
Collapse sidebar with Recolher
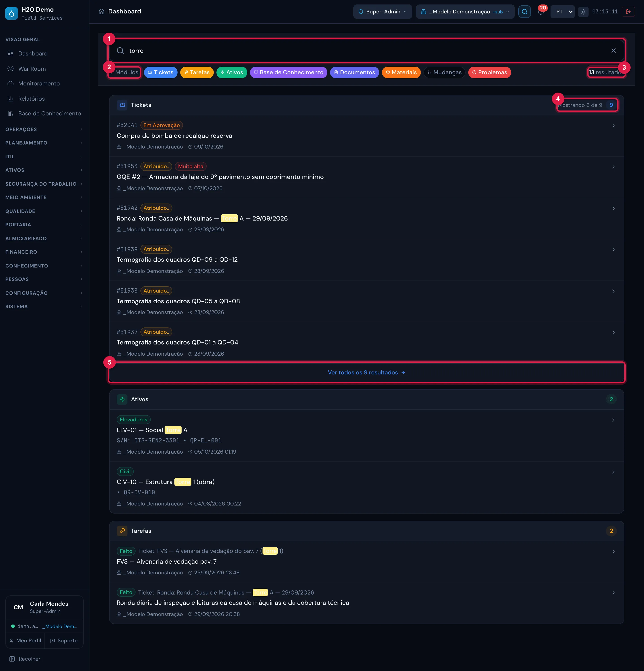pos(25,659)
